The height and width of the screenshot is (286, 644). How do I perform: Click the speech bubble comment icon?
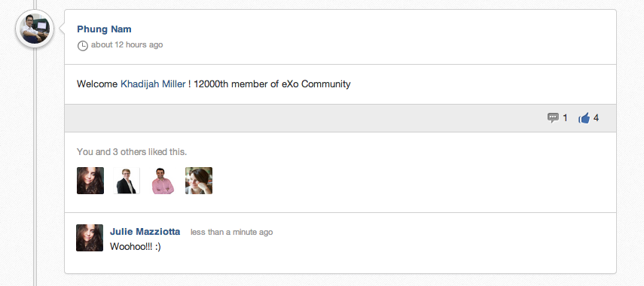(x=553, y=118)
